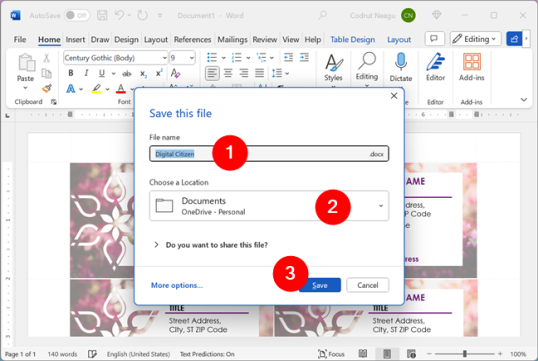The image size is (538, 361).
Task: Toggle the AutoSave switch
Action: 77,15
